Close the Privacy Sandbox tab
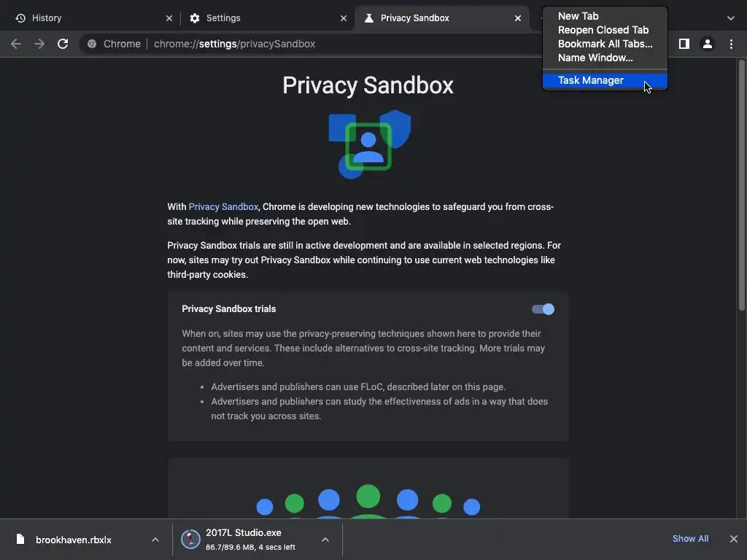This screenshot has width=747, height=560. 518,18
